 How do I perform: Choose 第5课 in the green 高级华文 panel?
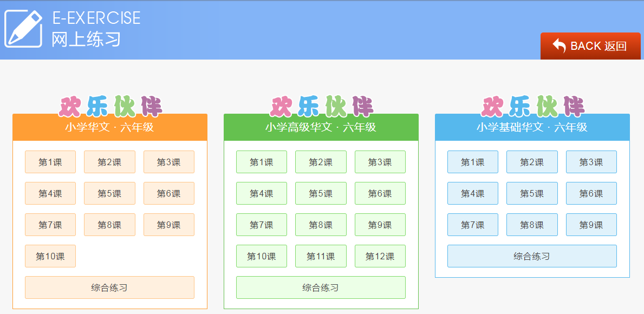click(x=321, y=194)
